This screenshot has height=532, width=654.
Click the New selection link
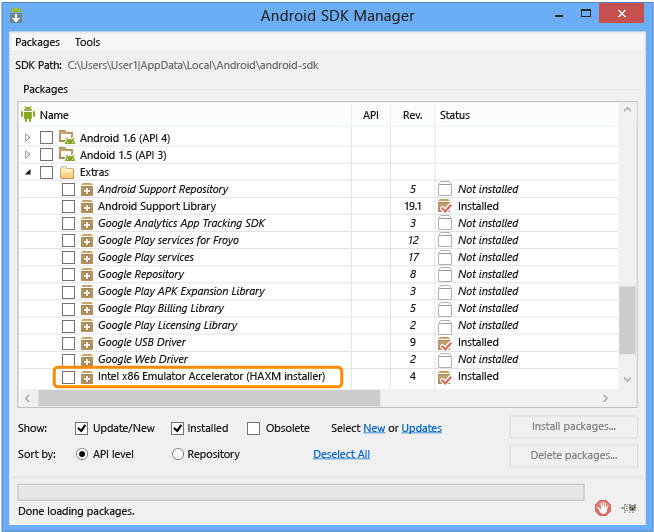pyautogui.click(x=374, y=428)
